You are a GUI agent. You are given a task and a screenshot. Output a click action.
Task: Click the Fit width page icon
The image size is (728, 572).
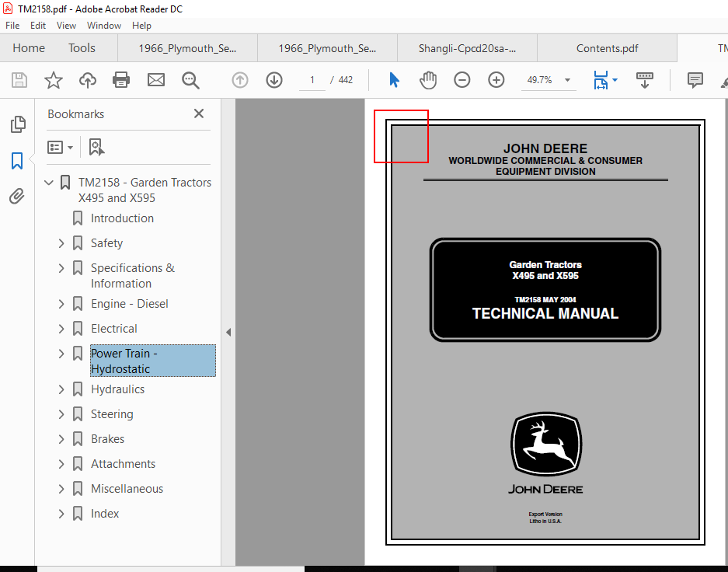[601, 80]
